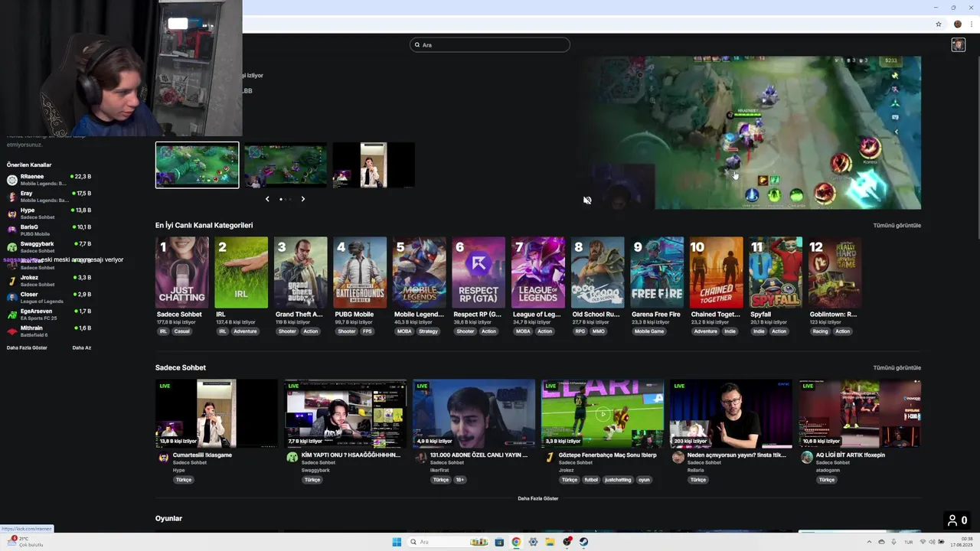Click the 18+ tag under 131.000 ABONE stream
The height and width of the screenshot is (551, 980).
pyautogui.click(x=460, y=480)
